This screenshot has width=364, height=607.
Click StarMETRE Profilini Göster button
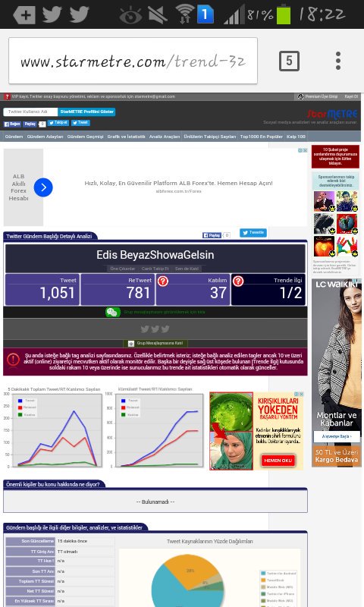click(x=86, y=112)
